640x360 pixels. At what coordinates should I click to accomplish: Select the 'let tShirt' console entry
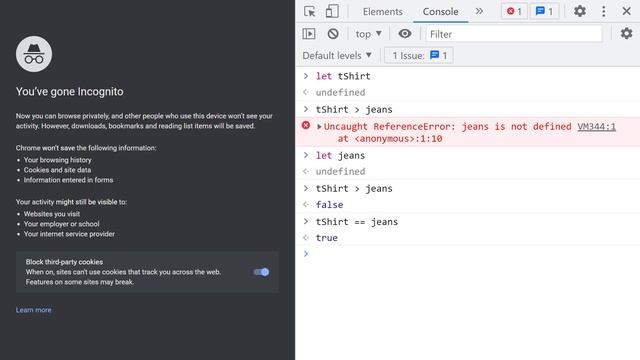tap(343, 76)
